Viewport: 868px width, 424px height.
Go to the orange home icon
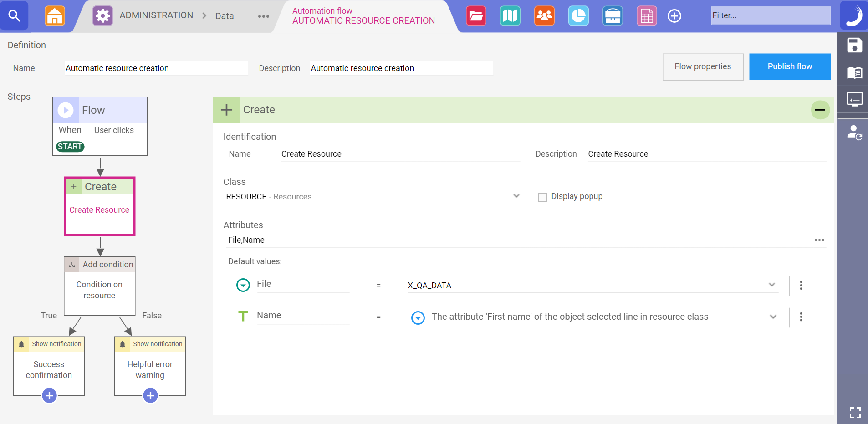pyautogui.click(x=55, y=16)
